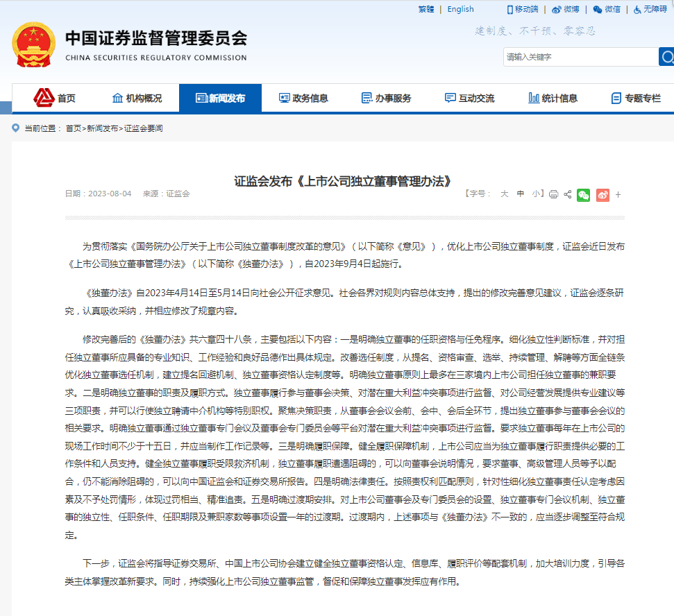
Task: Set font size to 中 (medium)
Action: [521, 194]
